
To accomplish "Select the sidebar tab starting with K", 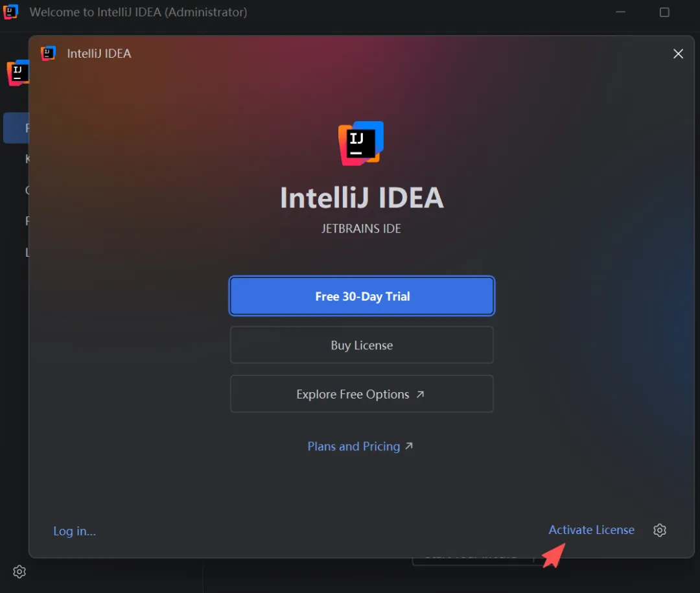I will (26, 159).
